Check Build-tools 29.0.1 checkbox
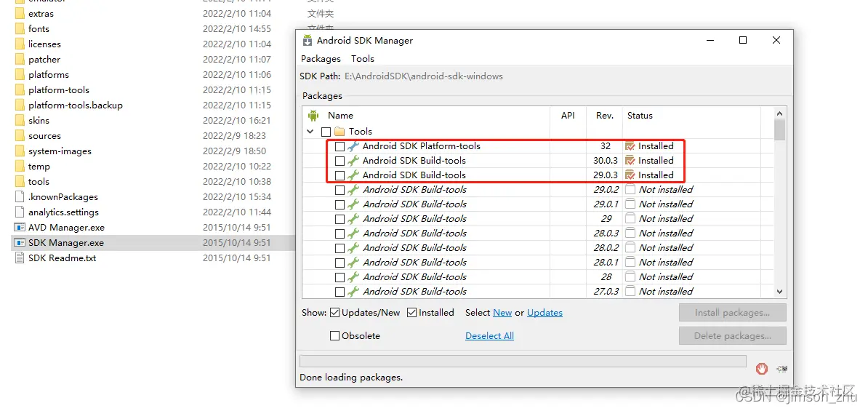Viewport: 868px width, 411px height. coord(340,204)
